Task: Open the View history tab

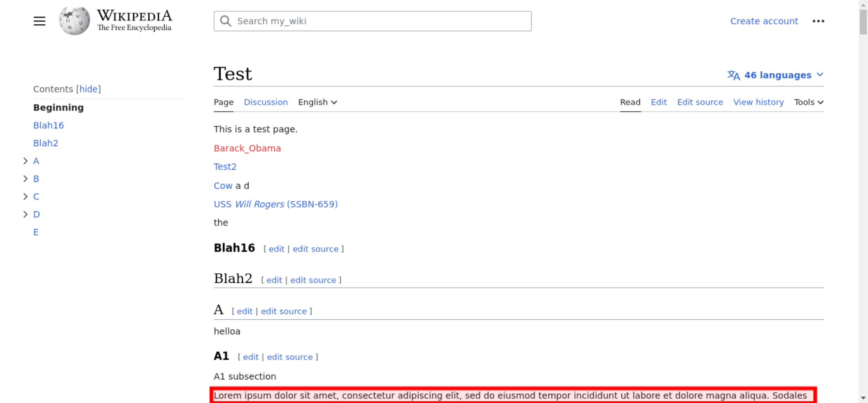Action: pyautogui.click(x=758, y=102)
